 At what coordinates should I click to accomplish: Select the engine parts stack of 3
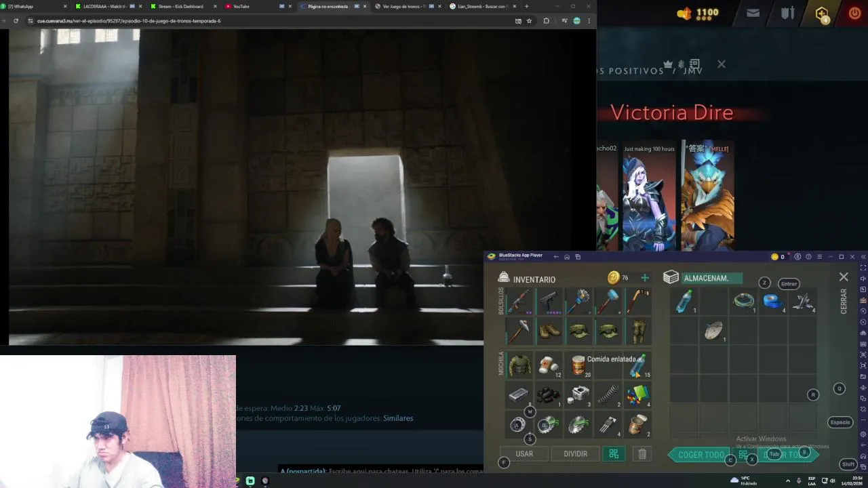[x=578, y=394]
